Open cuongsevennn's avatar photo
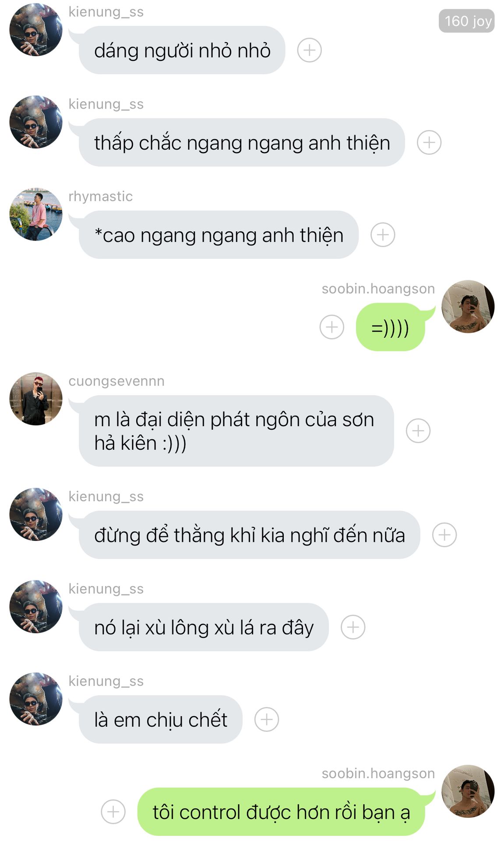 point(36,399)
